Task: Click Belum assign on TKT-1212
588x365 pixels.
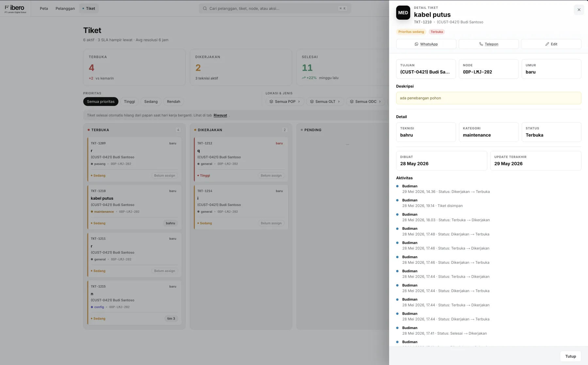Action: coord(271,175)
